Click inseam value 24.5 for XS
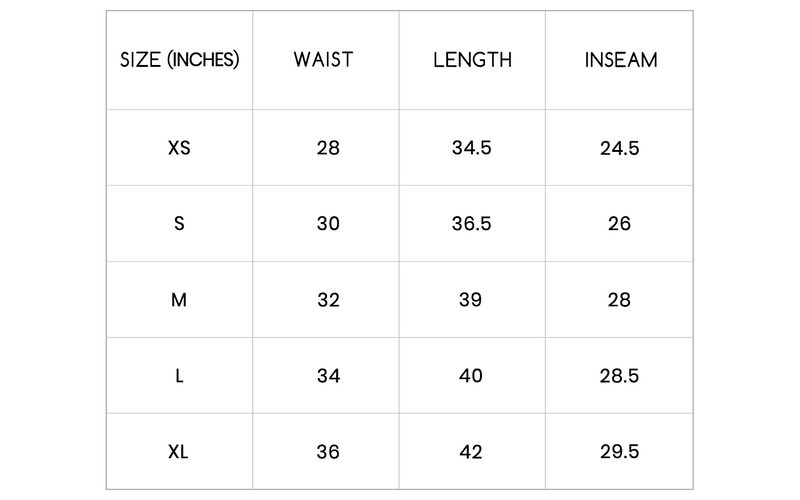 point(620,148)
